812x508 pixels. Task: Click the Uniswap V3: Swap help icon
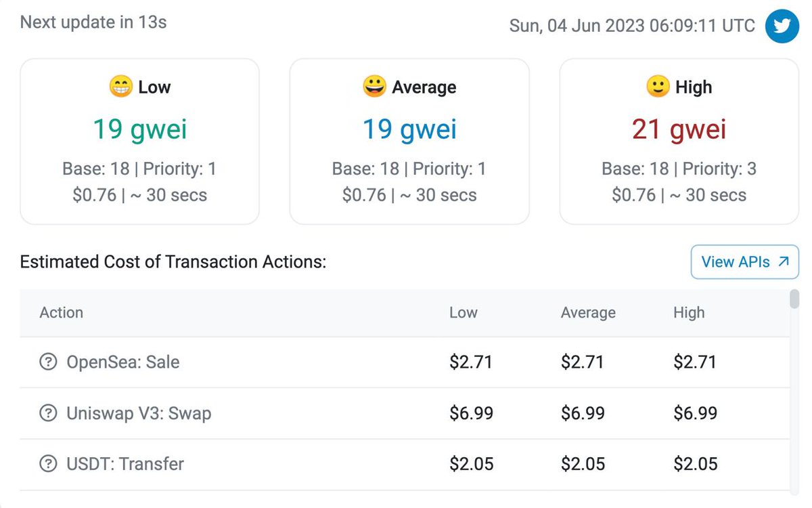[48, 413]
